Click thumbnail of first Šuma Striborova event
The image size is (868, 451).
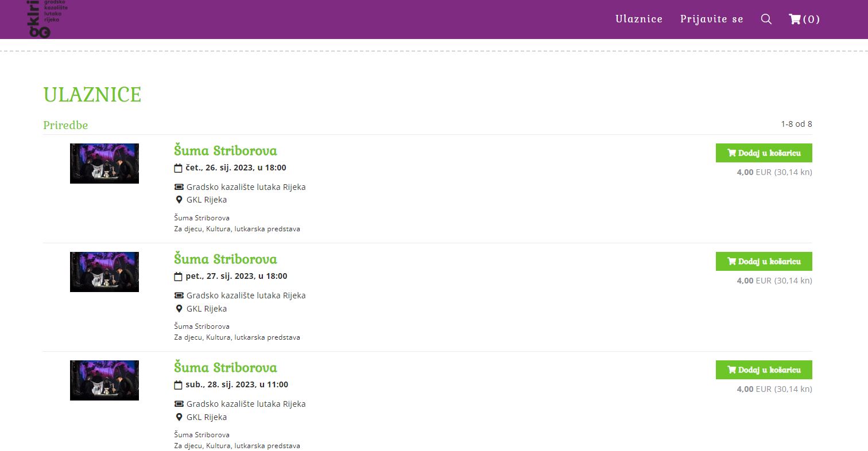point(104,164)
